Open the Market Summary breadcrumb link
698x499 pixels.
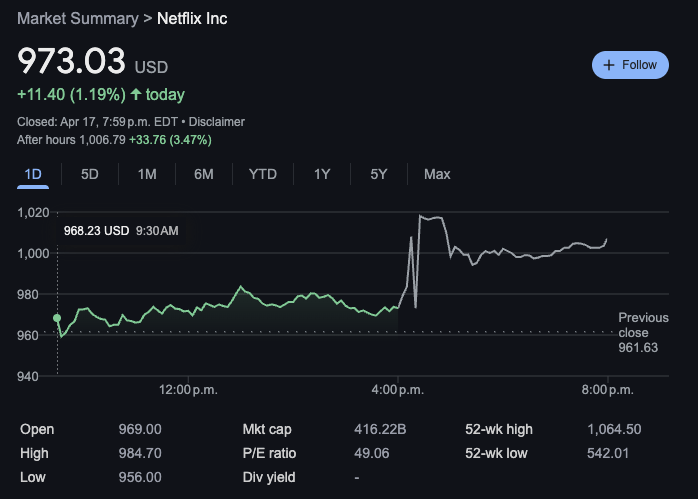click(x=78, y=19)
